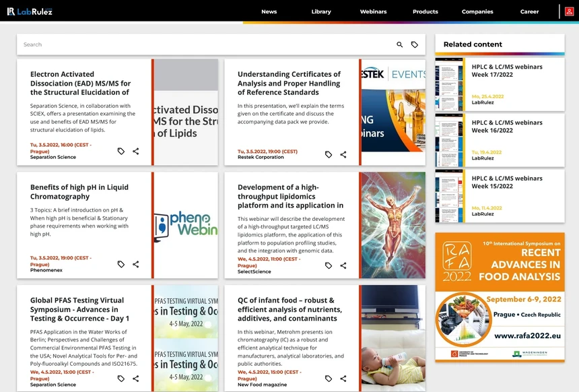
Task: Open the Products menu
Action: pyautogui.click(x=425, y=11)
